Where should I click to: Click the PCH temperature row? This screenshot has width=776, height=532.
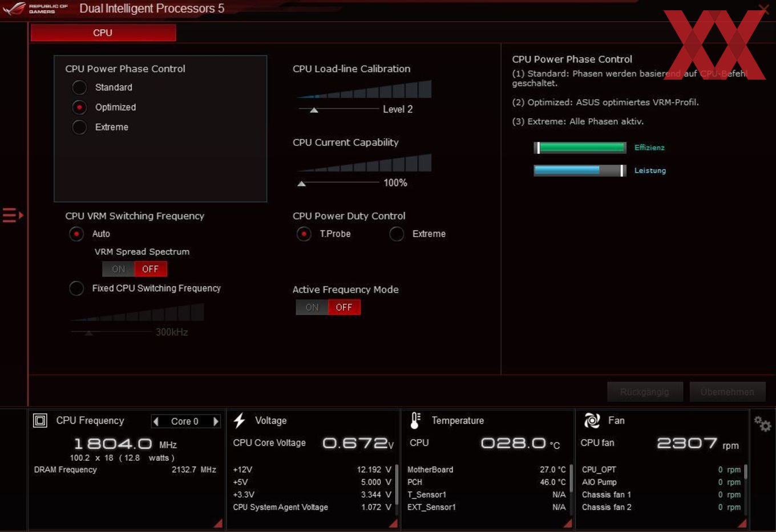point(487,482)
